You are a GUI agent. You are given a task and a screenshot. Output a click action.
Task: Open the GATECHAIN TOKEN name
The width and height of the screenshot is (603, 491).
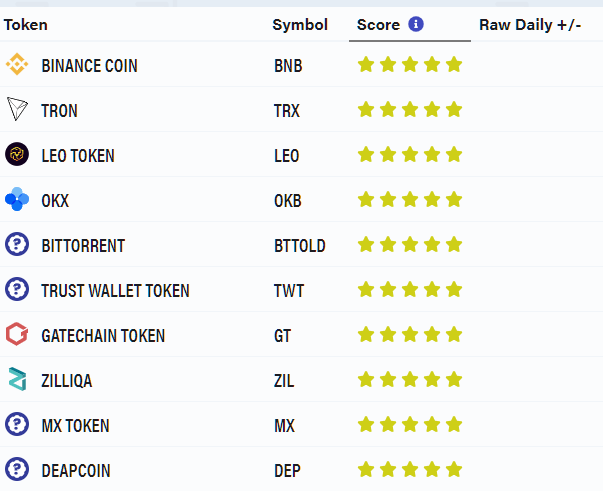click(103, 336)
